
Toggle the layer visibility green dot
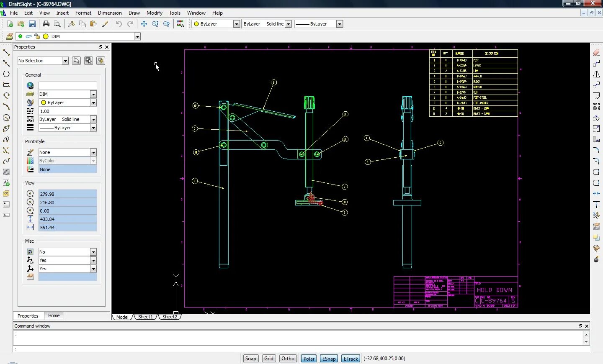tap(20, 36)
